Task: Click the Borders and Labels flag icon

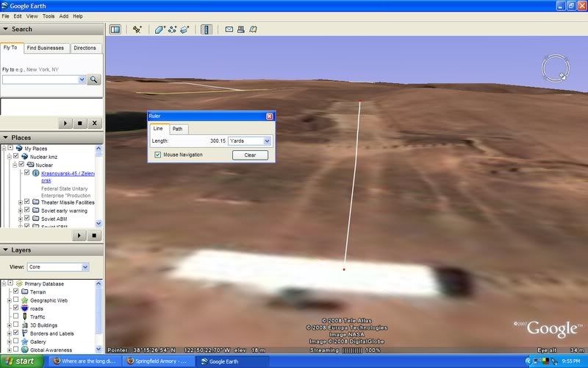Action: pyautogui.click(x=25, y=333)
